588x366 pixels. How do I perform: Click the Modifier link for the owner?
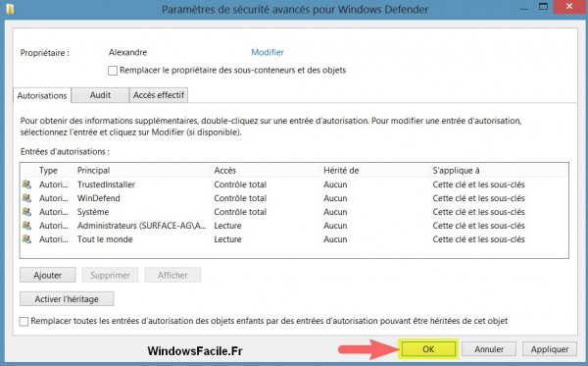tap(268, 52)
